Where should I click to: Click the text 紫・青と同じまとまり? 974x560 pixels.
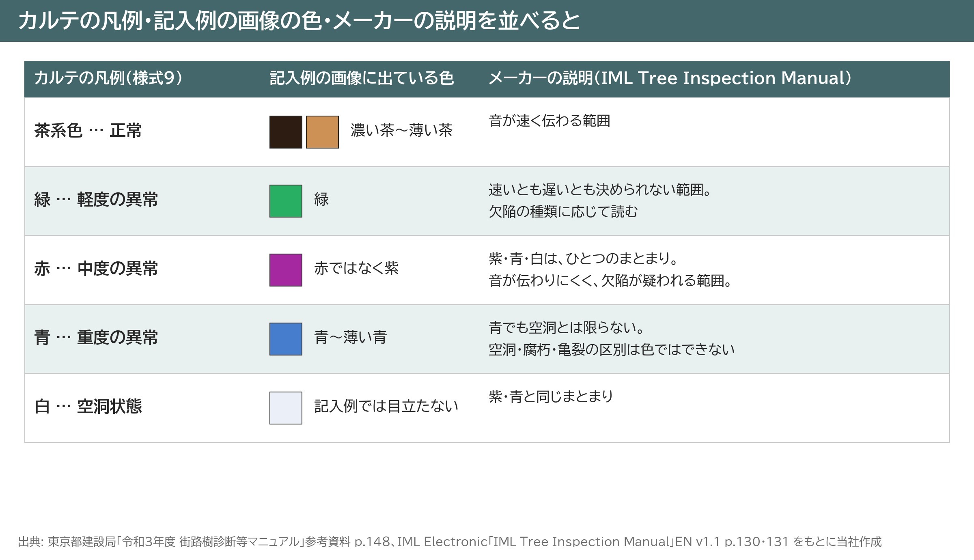coord(551,397)
